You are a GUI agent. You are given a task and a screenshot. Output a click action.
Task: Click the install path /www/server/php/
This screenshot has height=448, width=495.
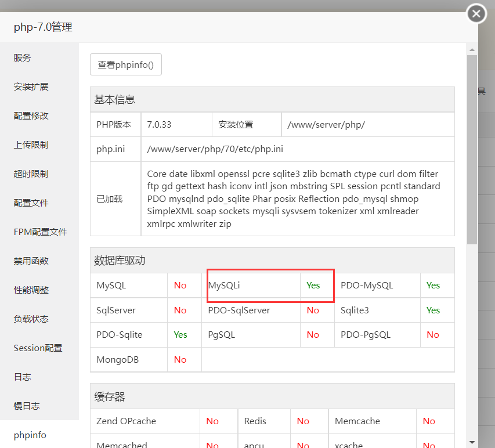coord(326,125)
